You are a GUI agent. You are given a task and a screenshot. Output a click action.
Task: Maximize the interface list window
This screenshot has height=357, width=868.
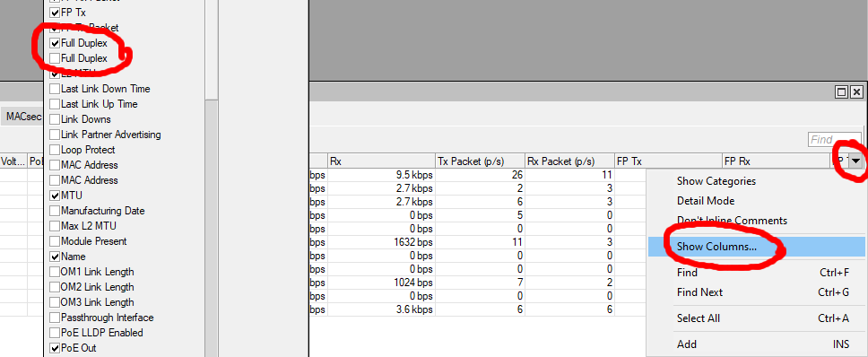point(841,92)
